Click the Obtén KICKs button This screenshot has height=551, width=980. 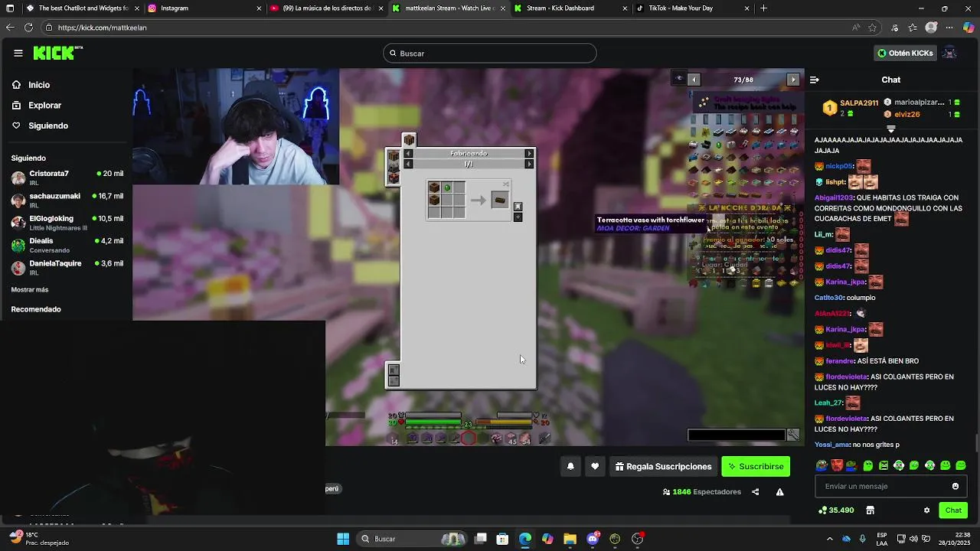pyautogui.click(x=905, y=53)
